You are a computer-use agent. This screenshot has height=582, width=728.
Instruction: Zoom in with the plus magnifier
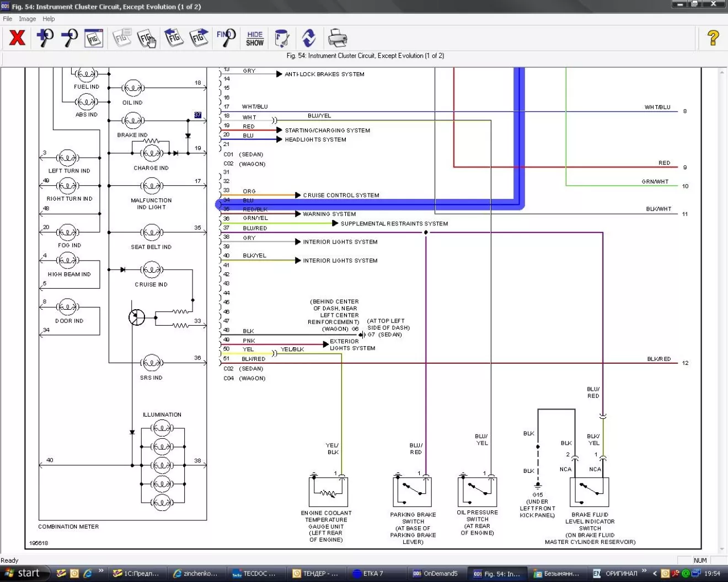point(45,38)
